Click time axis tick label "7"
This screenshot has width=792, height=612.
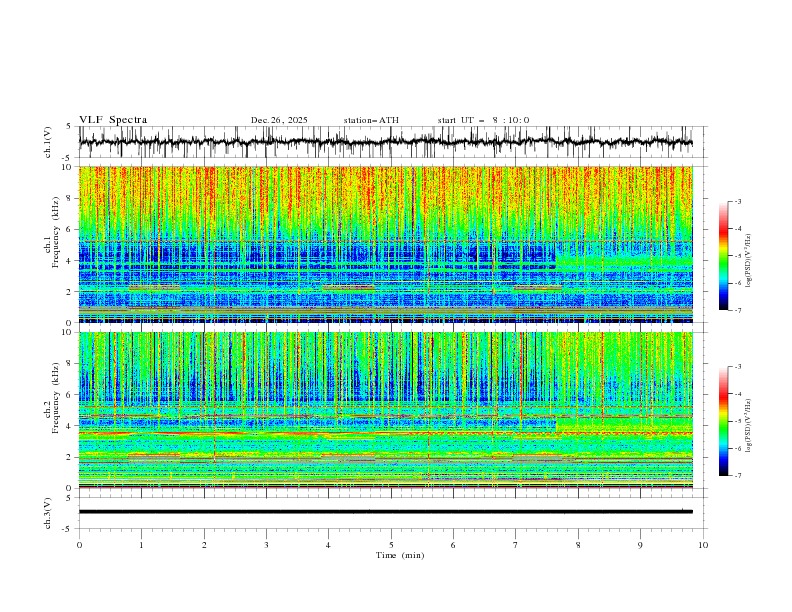[516, 545]
